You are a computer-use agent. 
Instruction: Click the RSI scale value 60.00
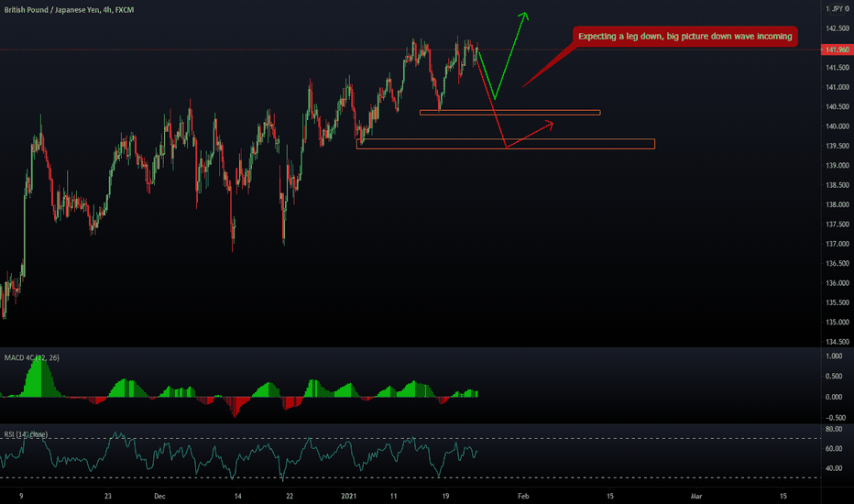[x=834, y=449]
